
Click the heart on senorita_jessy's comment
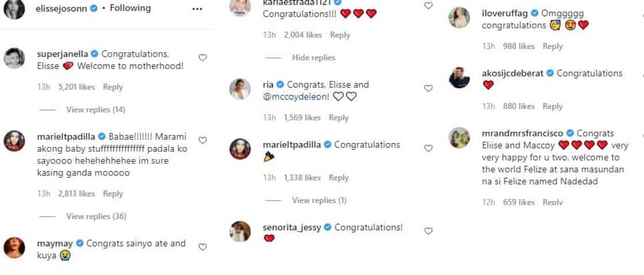[428, 231]
